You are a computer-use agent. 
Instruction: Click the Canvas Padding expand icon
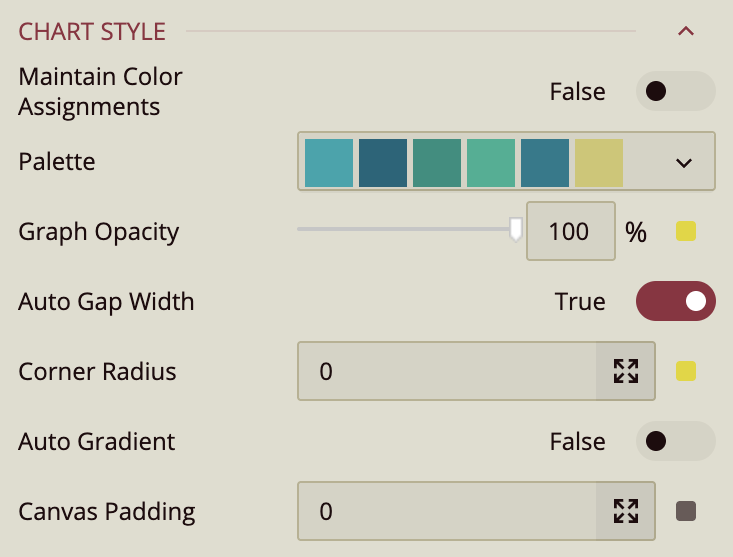click(x=626, y=512)
